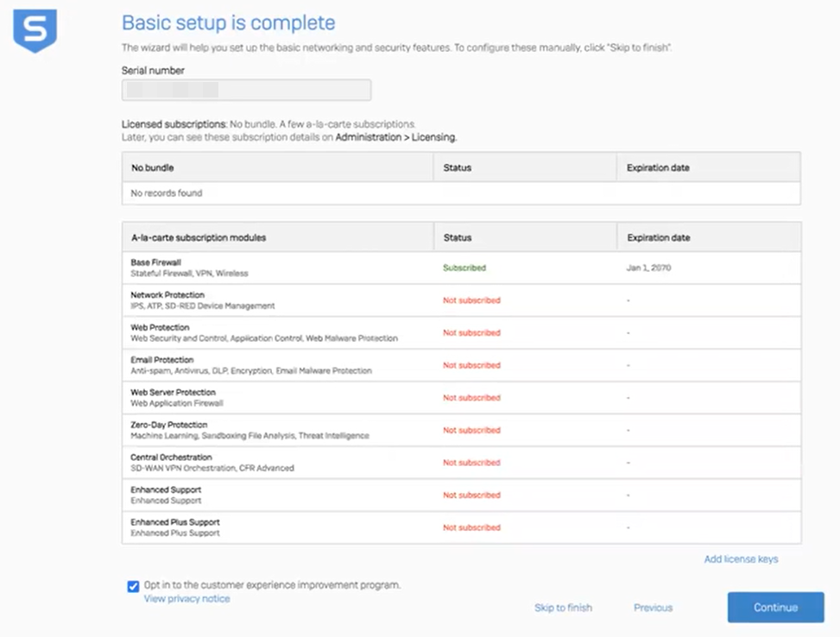
Task: Click the Sophos shield logo
Action: (x=35, y=31)
